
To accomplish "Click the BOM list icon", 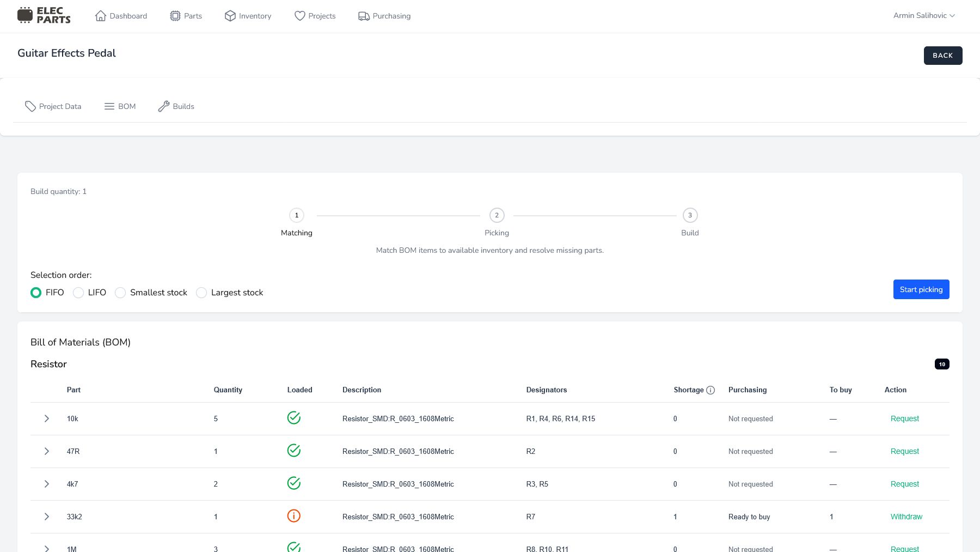I will 109,106.
